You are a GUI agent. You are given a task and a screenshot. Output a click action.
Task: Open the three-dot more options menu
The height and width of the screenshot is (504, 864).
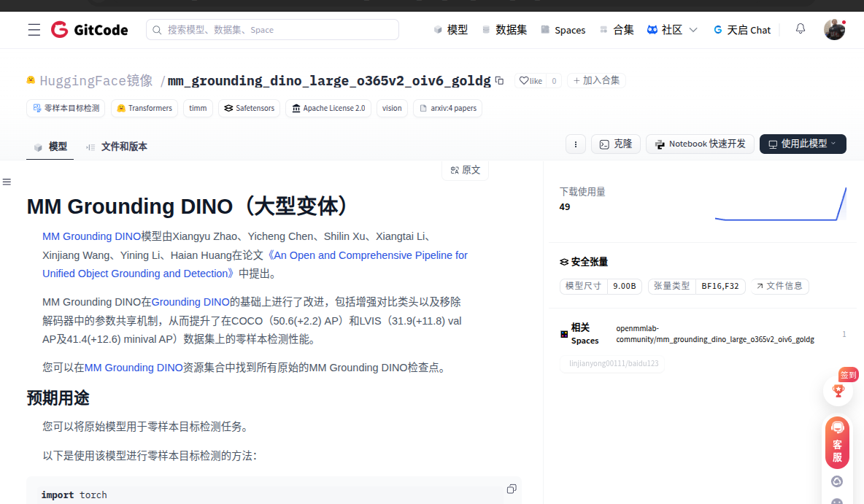tap(576, 144)
